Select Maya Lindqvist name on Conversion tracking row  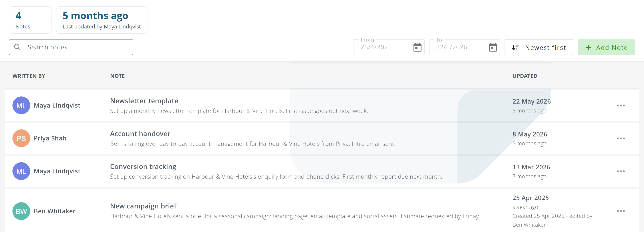(x=57, y=171)
